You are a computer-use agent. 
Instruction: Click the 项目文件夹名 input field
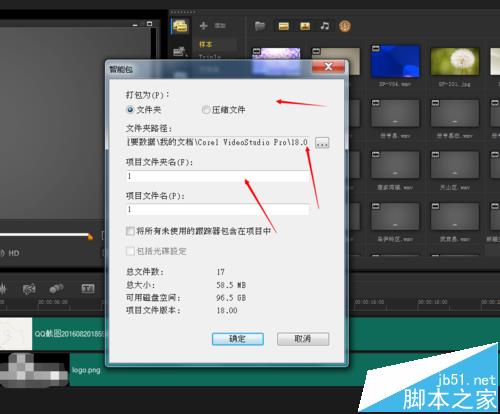[x=218, y=176]
